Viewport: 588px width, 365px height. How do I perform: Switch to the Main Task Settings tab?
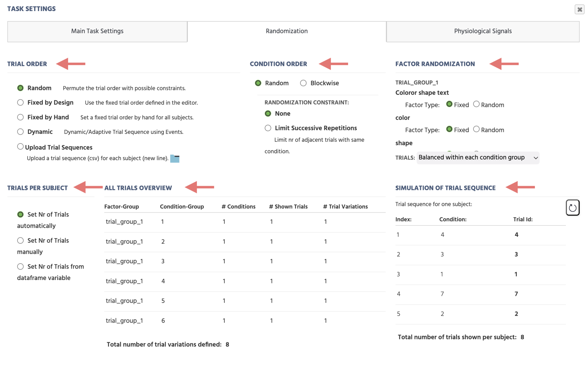coord(97,31)
